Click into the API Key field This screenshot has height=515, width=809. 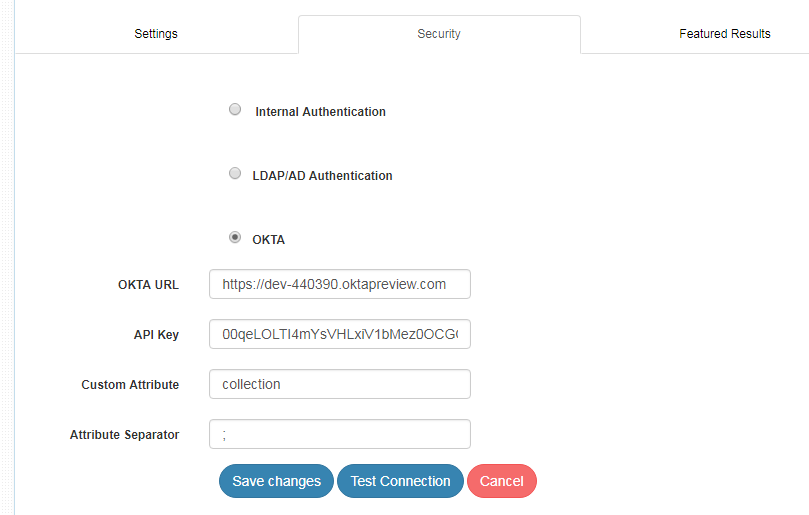[x=339, y=334]
